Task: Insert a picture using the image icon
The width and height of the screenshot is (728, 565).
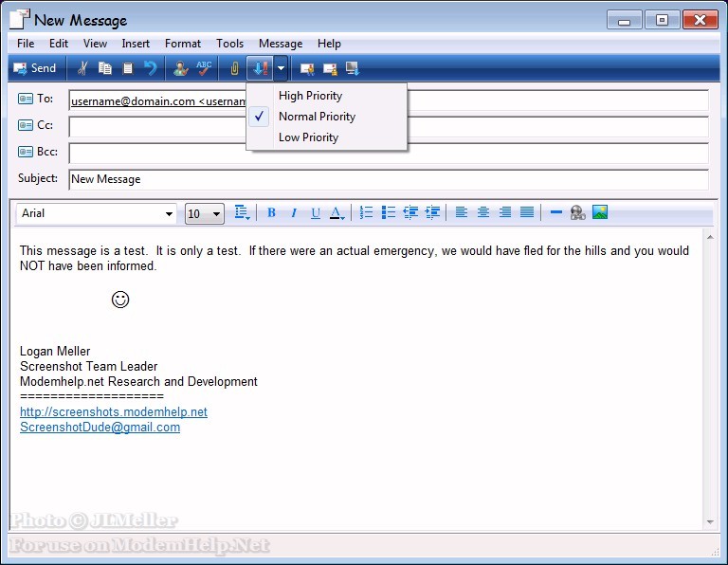Action: [600, 213]
